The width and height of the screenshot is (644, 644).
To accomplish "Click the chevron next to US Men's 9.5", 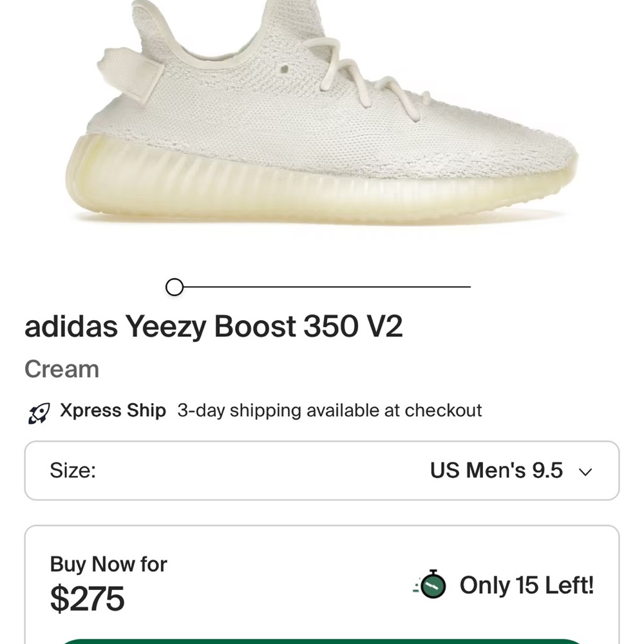I will [x=584, y=471].
